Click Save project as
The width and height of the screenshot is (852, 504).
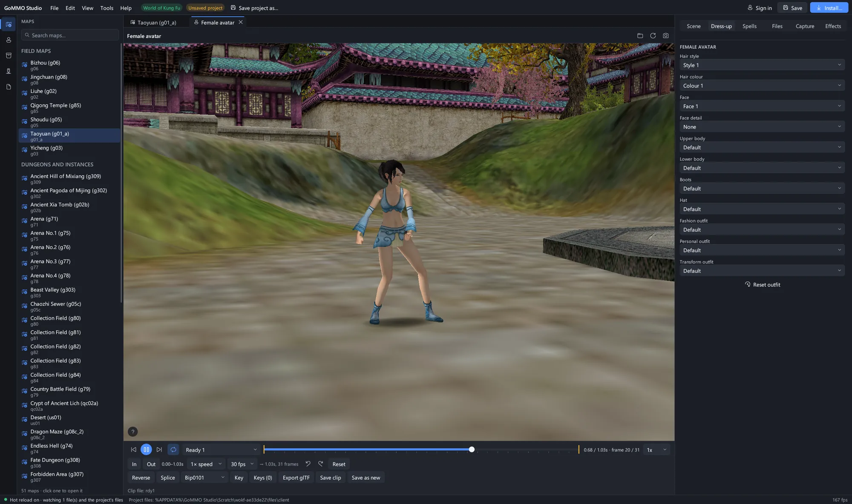(254, 8)
